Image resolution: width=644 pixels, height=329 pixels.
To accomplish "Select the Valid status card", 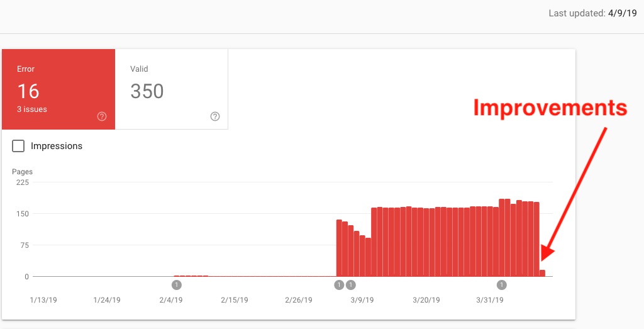I will pyautogui.click(x=171, y=89).
